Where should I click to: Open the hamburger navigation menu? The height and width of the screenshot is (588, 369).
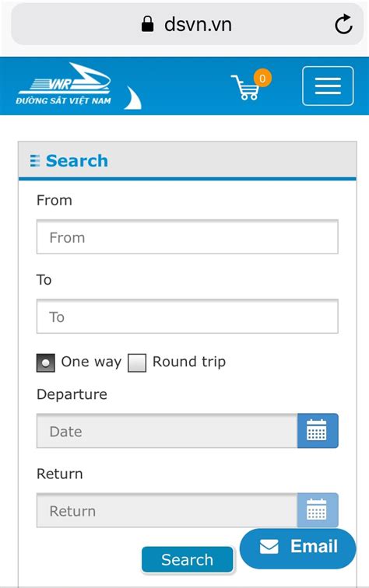(328, 86)
